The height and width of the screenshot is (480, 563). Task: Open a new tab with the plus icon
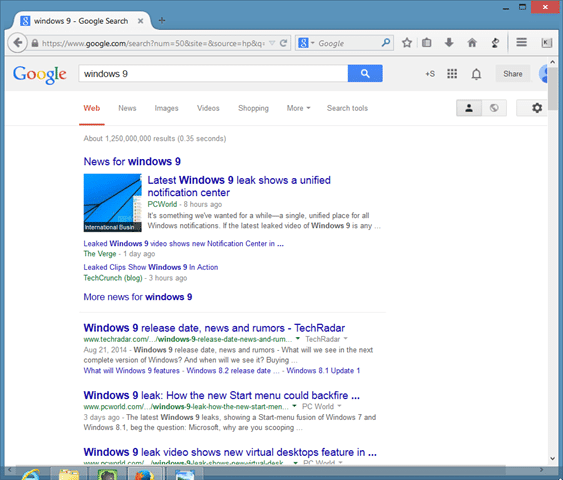[162, 21]
